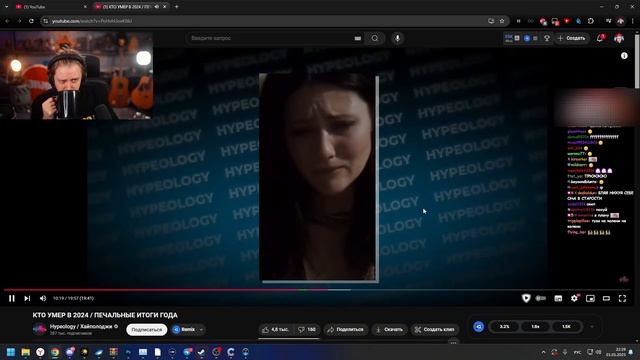Click the Поделиться share button

coord(346,329)
